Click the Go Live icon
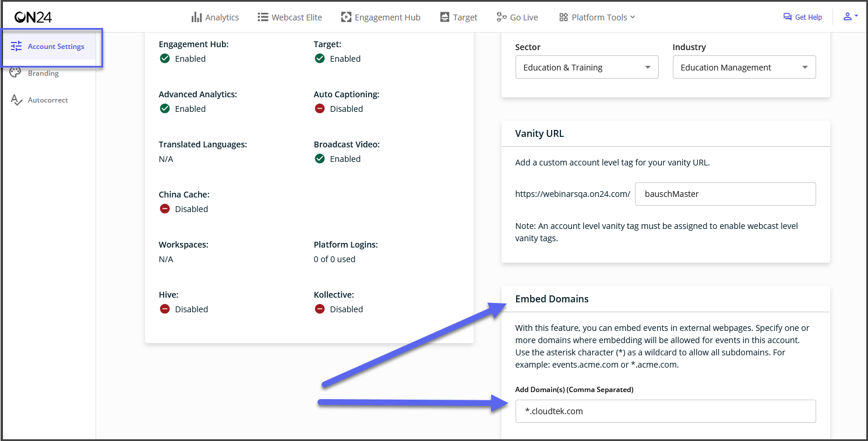The width and height of the screenshot is (868, 441). (x=502, y=17)
